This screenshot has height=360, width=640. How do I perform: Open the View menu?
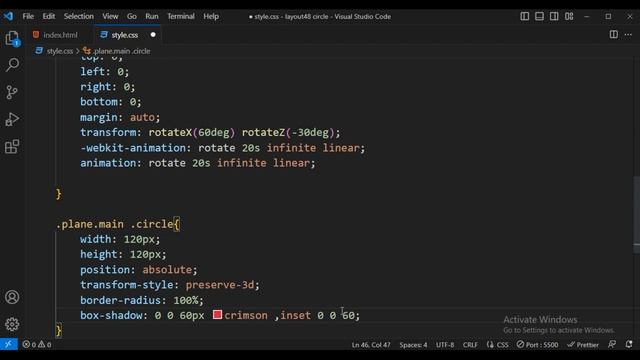[110, 16]
